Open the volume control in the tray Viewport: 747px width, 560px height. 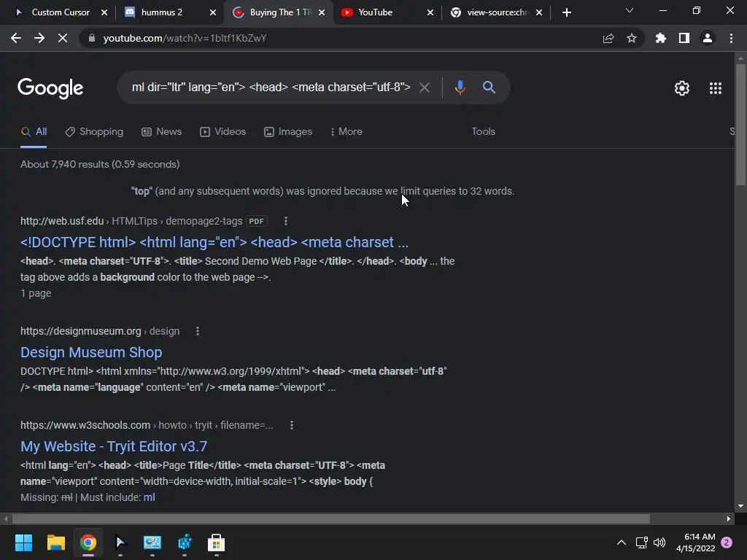[x=659, y=542]
